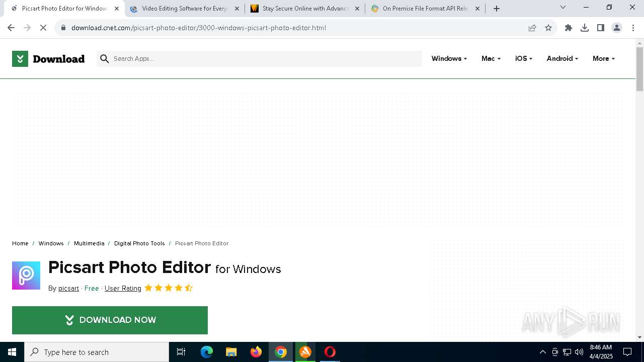The image size is (644, 362).
Task: Open the tab search chevron
Action: (x=563, y=7)
